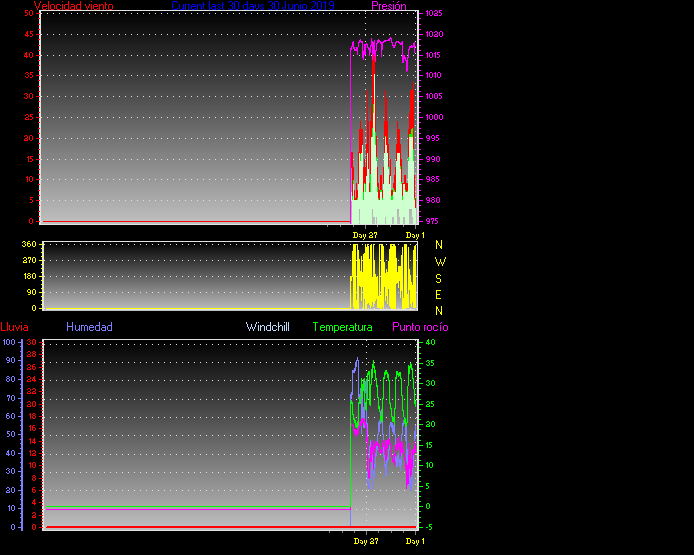Click the 45 value on the wind speed axis
Image resolution: width=694 pixels, height=555 pixels.
pyautogui.click(x=29, y=34)
